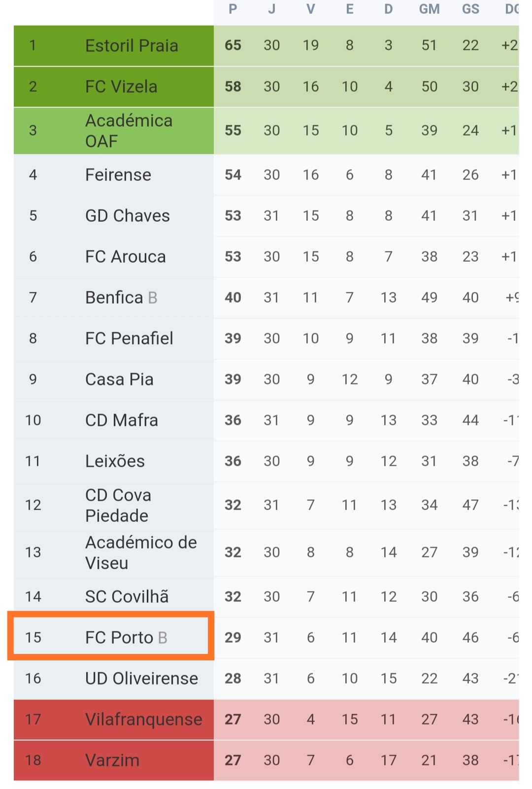
Task: Open the Feirense team page
Action: (118, 175)
